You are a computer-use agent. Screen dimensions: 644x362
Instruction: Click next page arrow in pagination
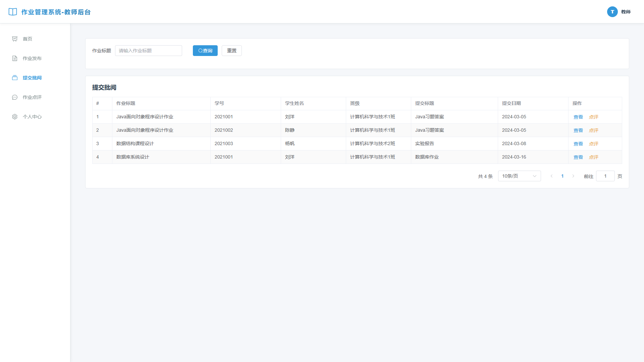pos(573,176)
